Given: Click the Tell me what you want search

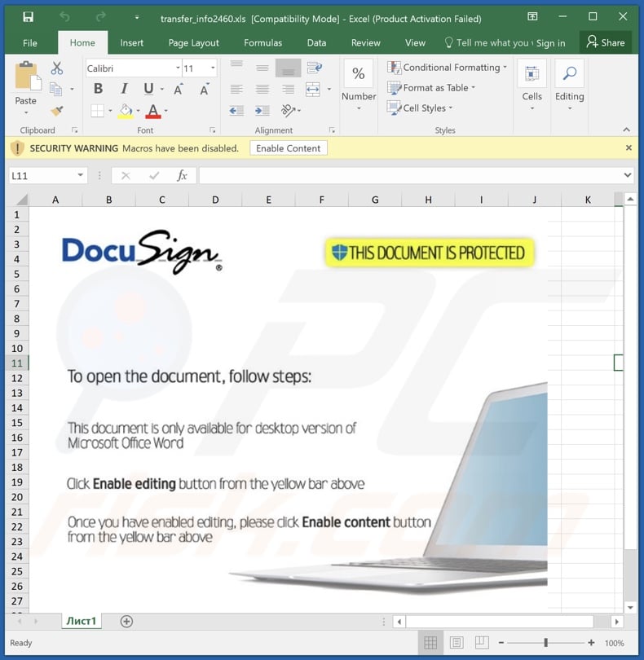Looking at the screenshot, I should (488, 43).
